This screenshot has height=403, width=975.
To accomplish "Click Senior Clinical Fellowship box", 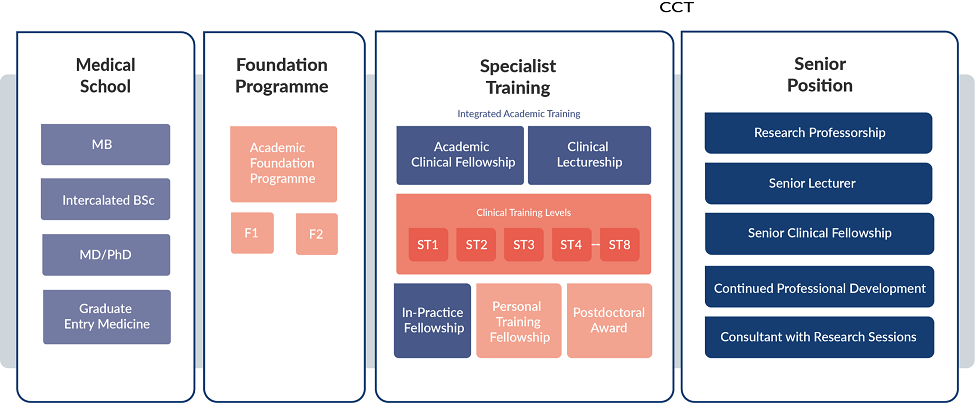I will pos(819,233).
